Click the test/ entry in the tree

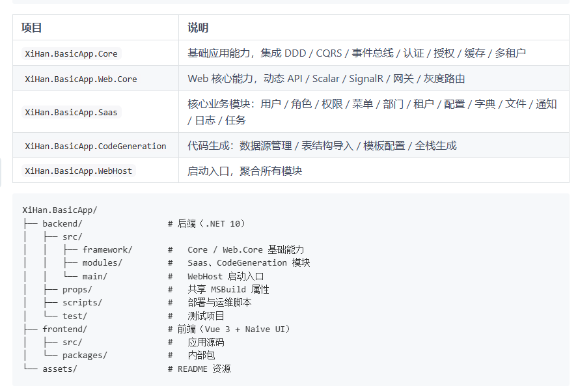75,316
